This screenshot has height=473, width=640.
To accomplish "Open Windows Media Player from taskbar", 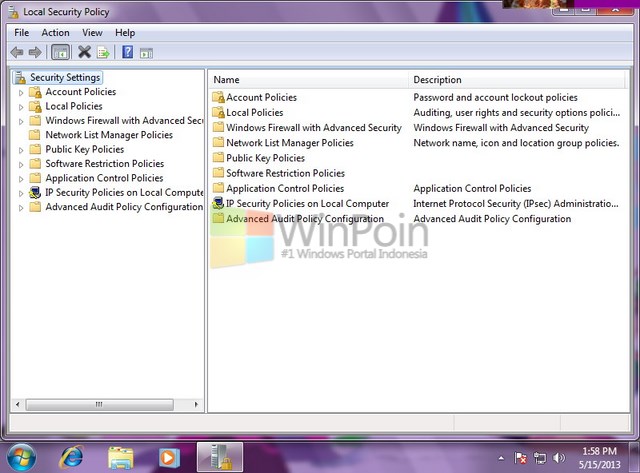I will pos(169,458).
